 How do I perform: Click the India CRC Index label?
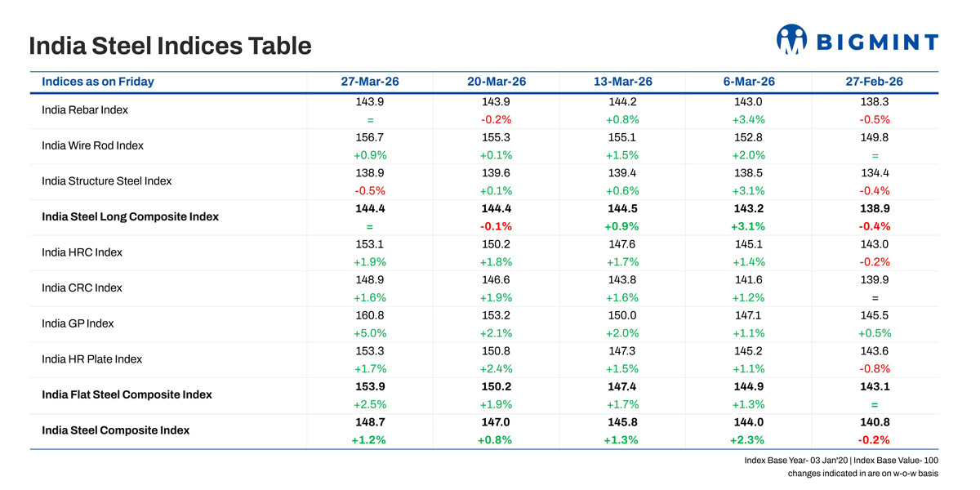82,288
